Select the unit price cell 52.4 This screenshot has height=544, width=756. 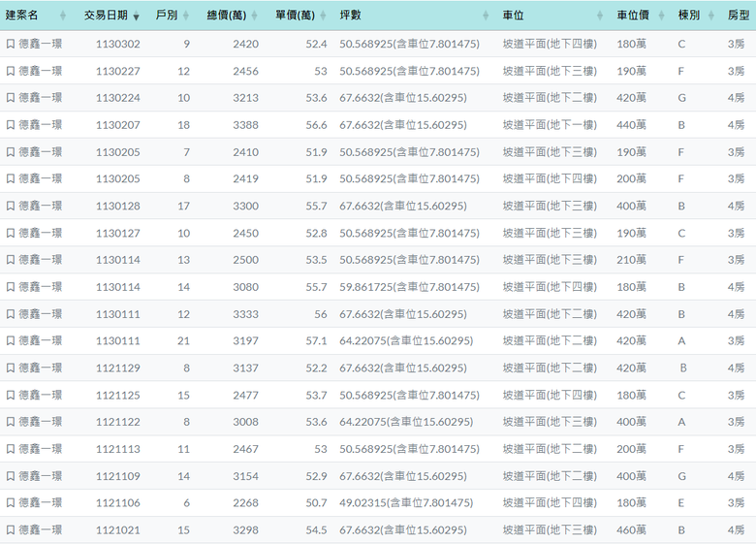tap(316, 44)
